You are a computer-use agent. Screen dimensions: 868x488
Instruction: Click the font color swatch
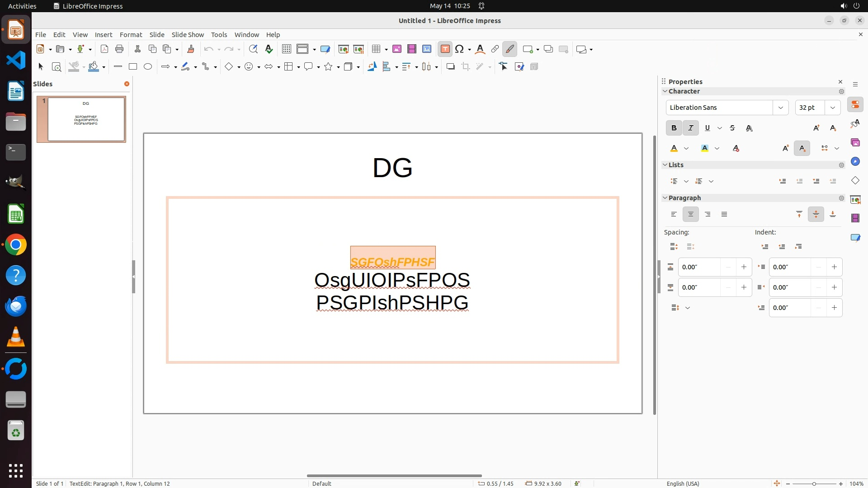pyautogui.click(x=674, y=149)
